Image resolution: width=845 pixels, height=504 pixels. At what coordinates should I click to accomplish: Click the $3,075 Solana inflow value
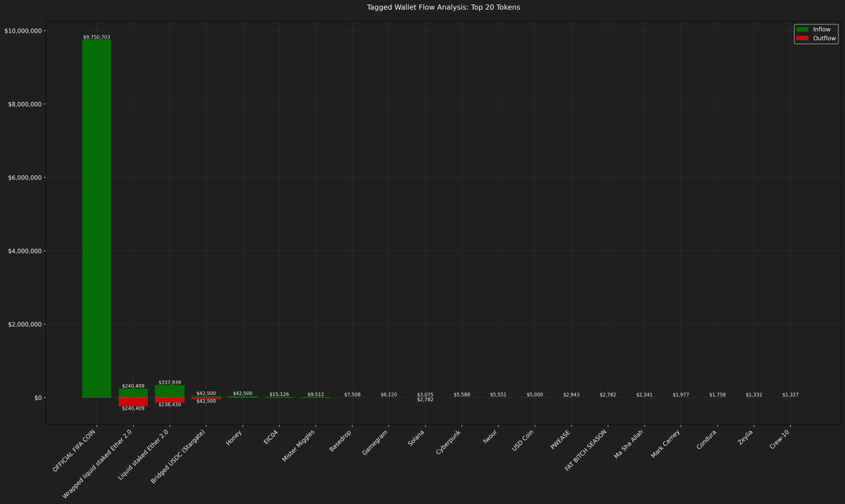click(x=426, y=395)
